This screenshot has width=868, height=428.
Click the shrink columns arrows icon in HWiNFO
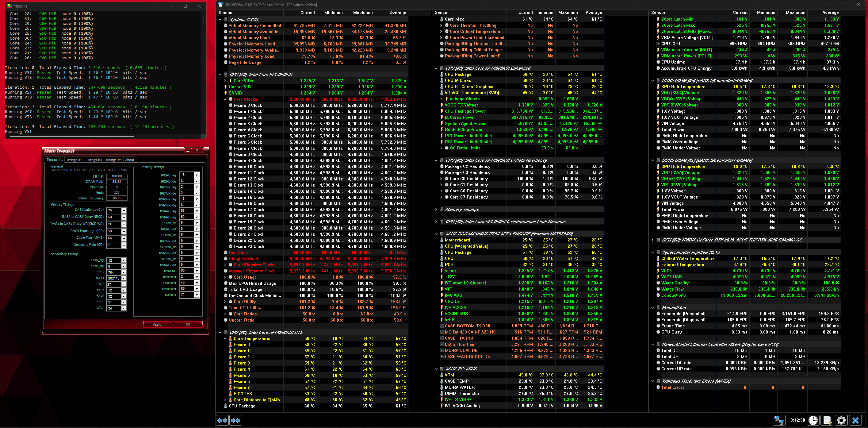(235, 420)
